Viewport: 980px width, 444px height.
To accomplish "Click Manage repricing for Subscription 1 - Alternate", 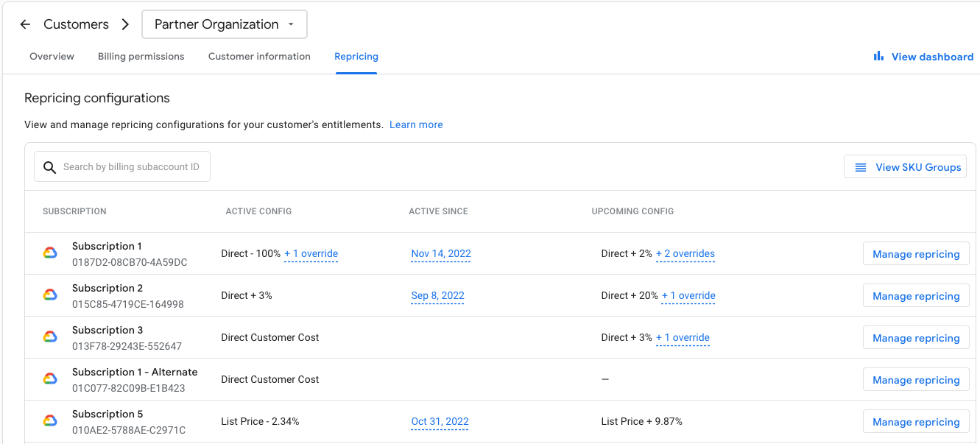I will click(915, 379).
